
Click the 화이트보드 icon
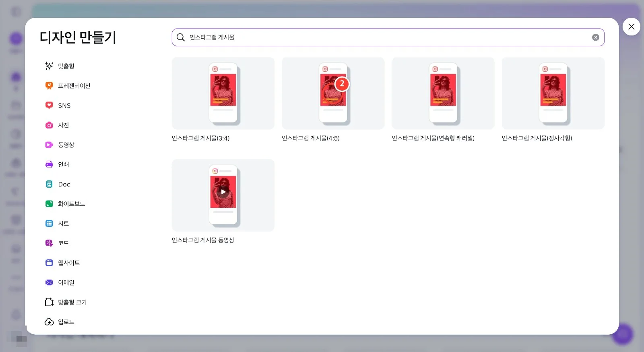click(49, 204)
